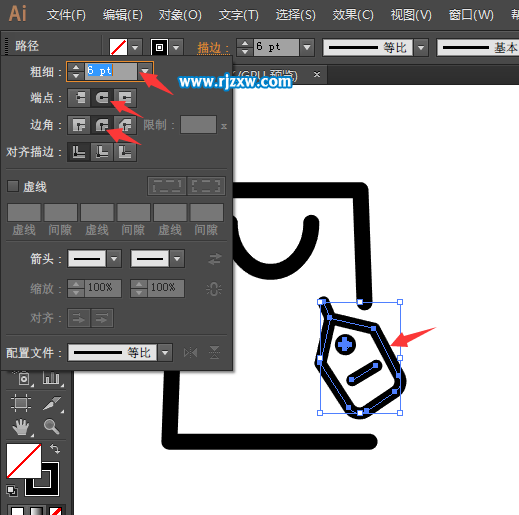519x515 pixels.
Task: Extend arrow tip beyond path end
Action: 79,318
